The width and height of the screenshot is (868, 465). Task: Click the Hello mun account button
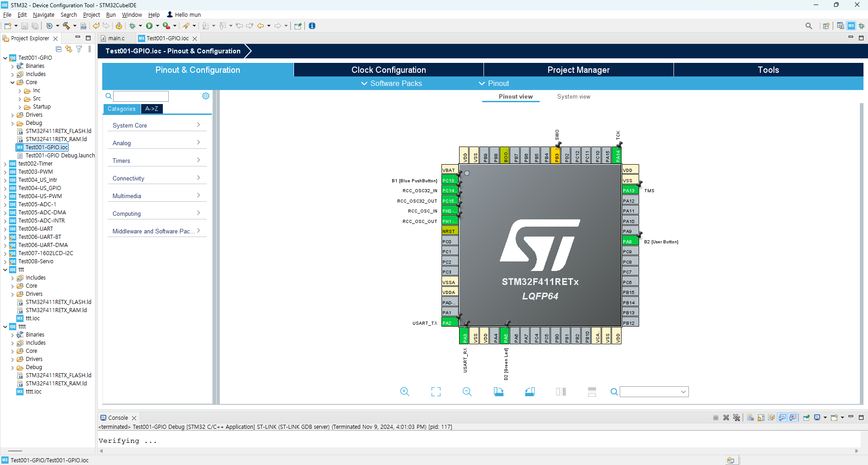point(184,15)
